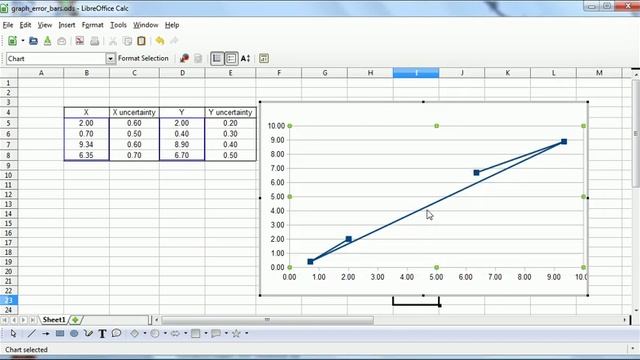The height and width of the screenshot is (360, 640).
Task: Expand the Stars dropdown arrow
Action: [247, 333]
